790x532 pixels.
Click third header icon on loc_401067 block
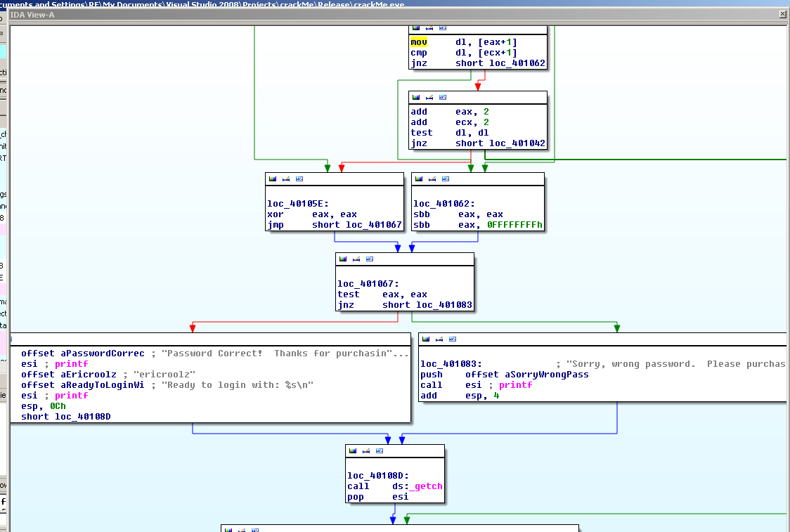click(x=370, y=259)
